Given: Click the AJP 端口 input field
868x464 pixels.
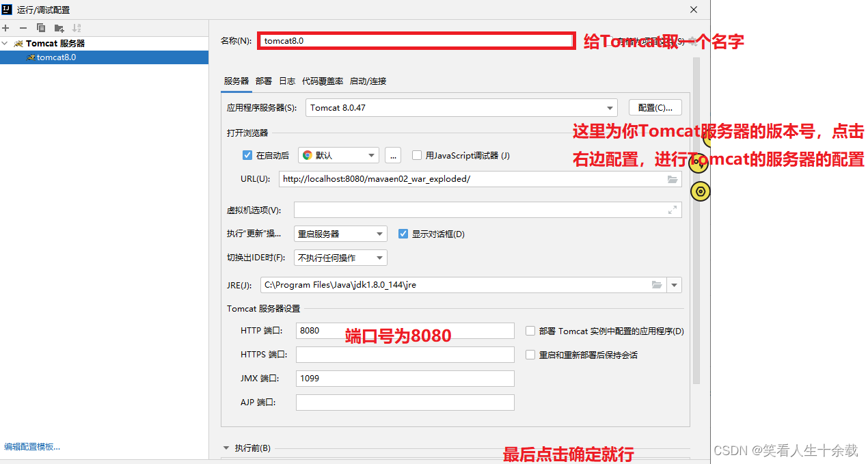Looking at the screenshot, I should point(405,402).
